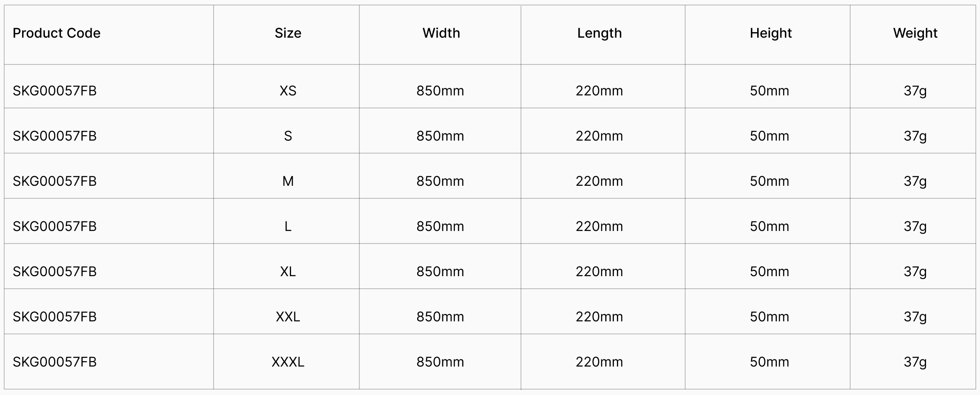
Task: Select the 37g weight in the XXXL row
Action: point(915,362)
